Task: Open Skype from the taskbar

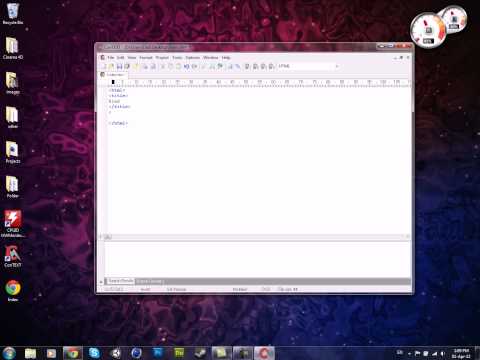Action: (x=94, y=353)
